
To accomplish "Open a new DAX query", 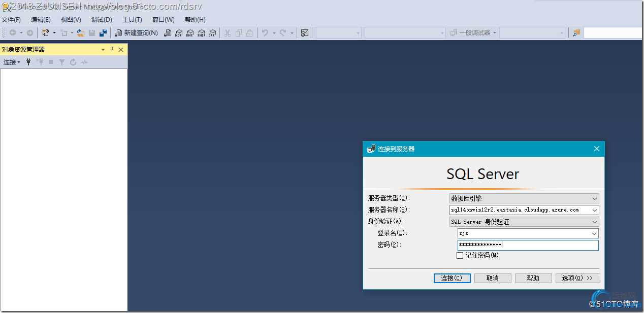I will (x=212, y=33).
